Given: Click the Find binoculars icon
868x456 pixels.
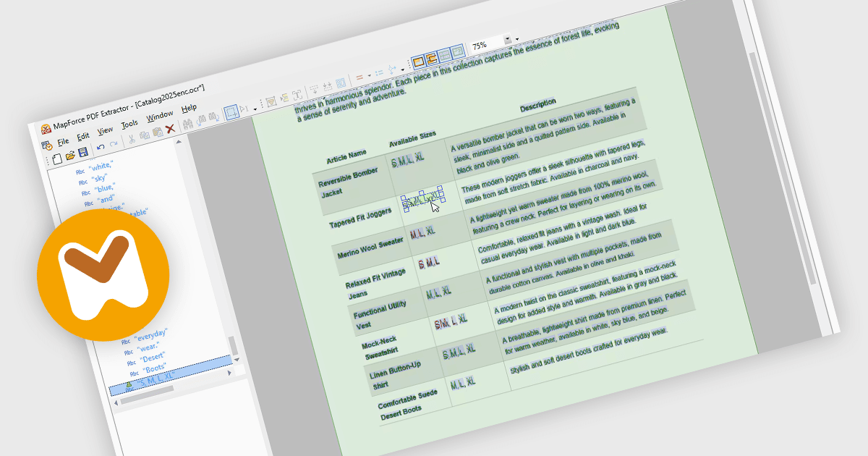Looking at the screenshot, I should pos(188,123).
